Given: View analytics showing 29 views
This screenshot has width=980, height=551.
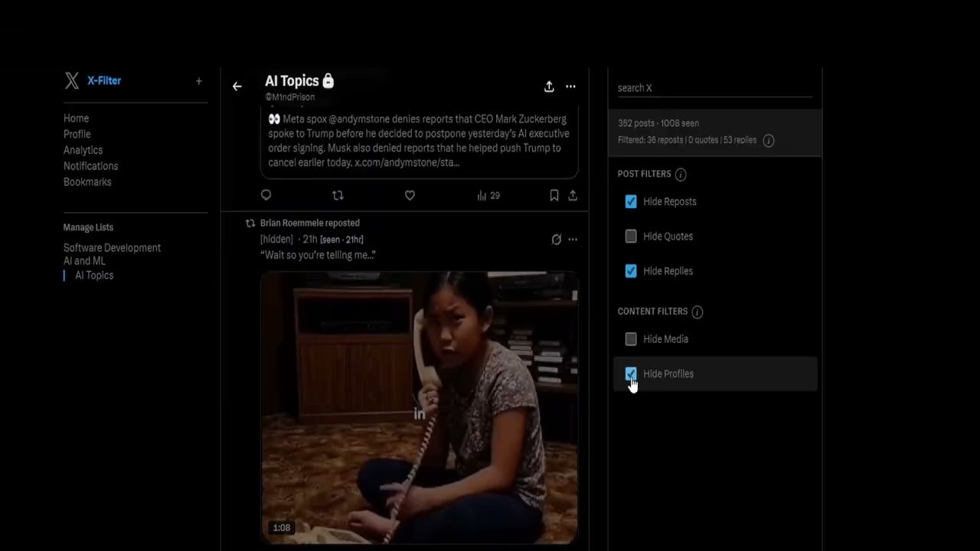Looking at the screenshot, I should point(488,196).
